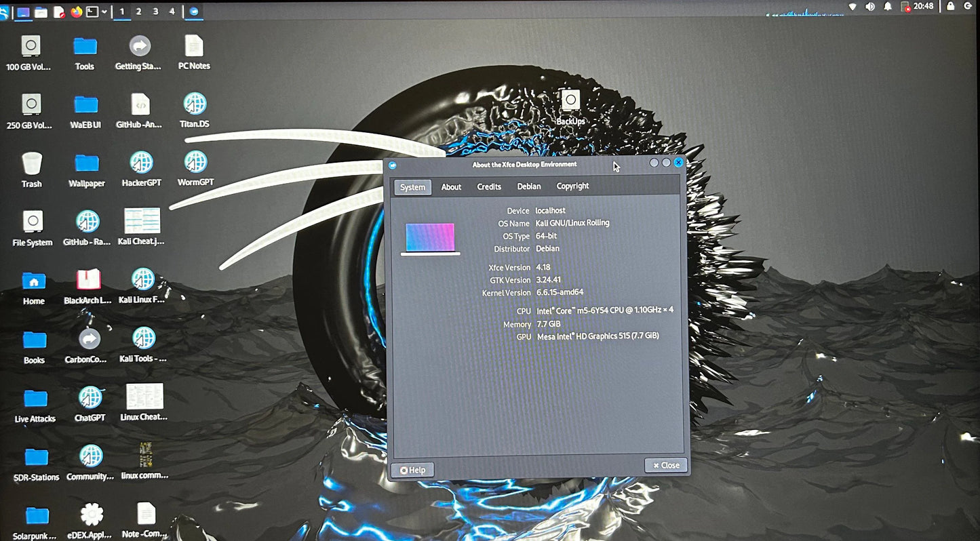Switch to workspace 3
This screenshot has height=541, width=980.
(x=155, y=12)
